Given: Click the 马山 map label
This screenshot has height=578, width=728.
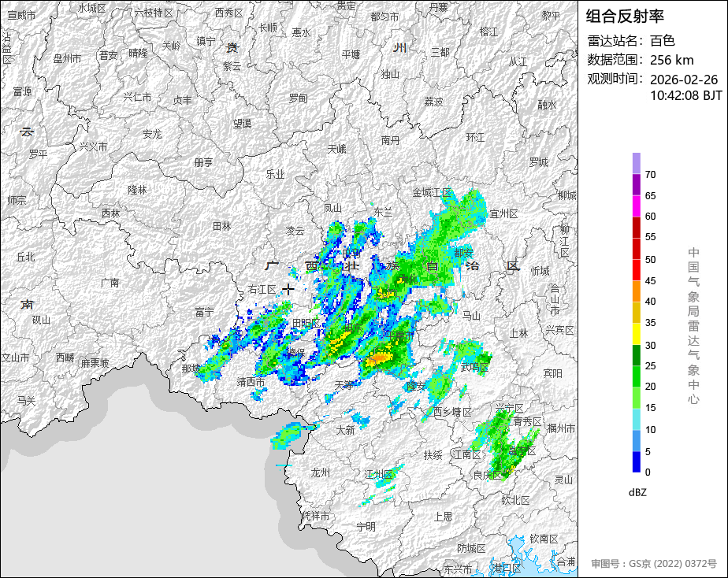Looking at the screenshot, I should 471,316.
